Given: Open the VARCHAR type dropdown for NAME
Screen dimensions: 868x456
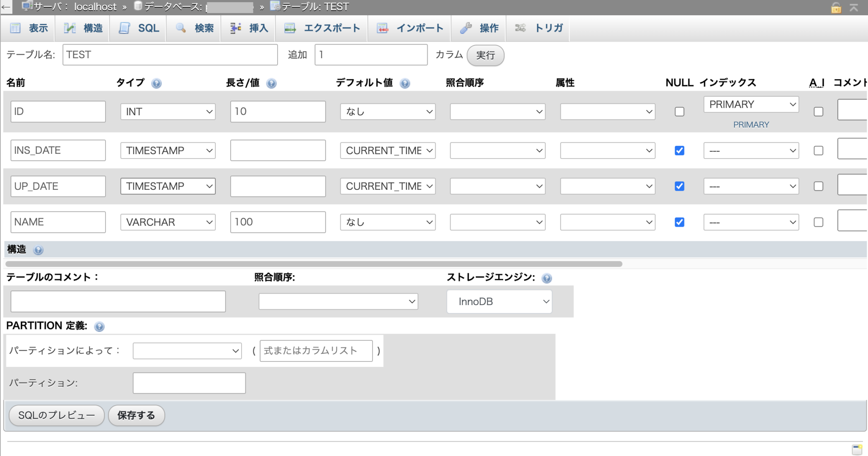Looking at the screenshot, I should 168,222.
